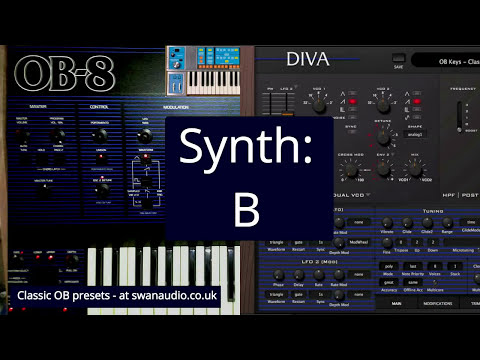Toggle the oscillator SYNC switch
Screen dimensions: 480x360
click(x=351, y=132)
